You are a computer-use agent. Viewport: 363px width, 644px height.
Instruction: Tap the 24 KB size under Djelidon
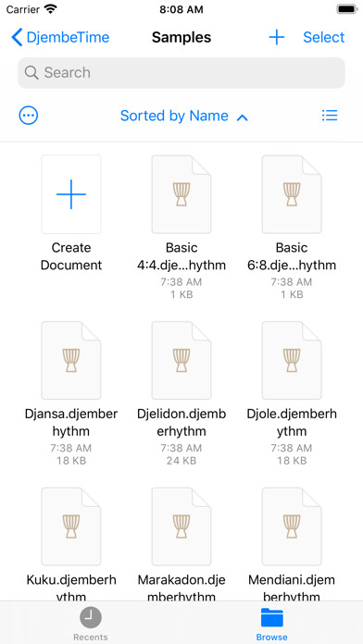[181, 461]
